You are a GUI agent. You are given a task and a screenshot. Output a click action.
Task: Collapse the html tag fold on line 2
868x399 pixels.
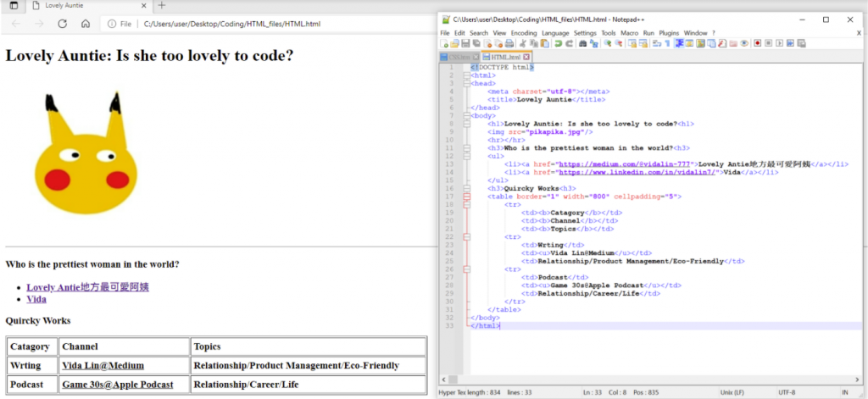click(x=467, y=75)
